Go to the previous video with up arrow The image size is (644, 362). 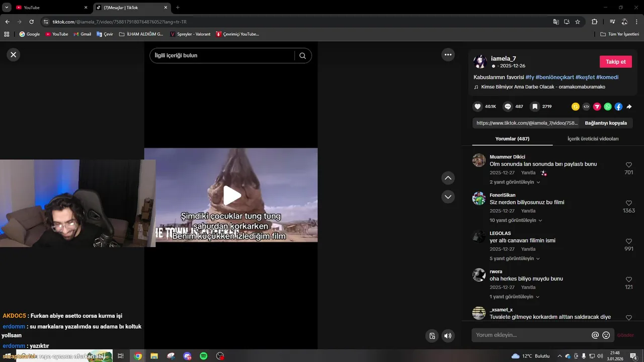coord(448,178)
